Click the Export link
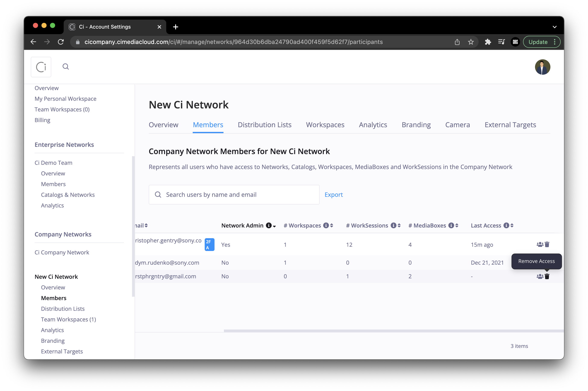This screenshot has height=391, width=588. pyautogui.click(x=334, y=194)
